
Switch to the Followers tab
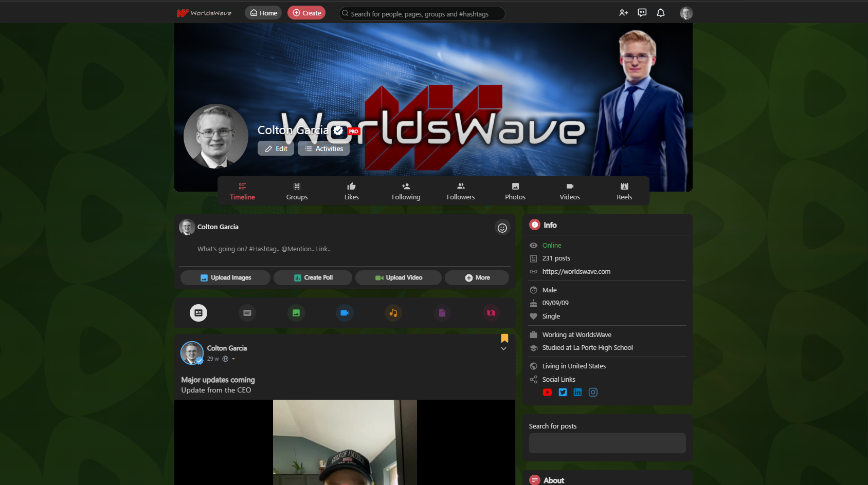pyautogui.click(x=460, y=191)
